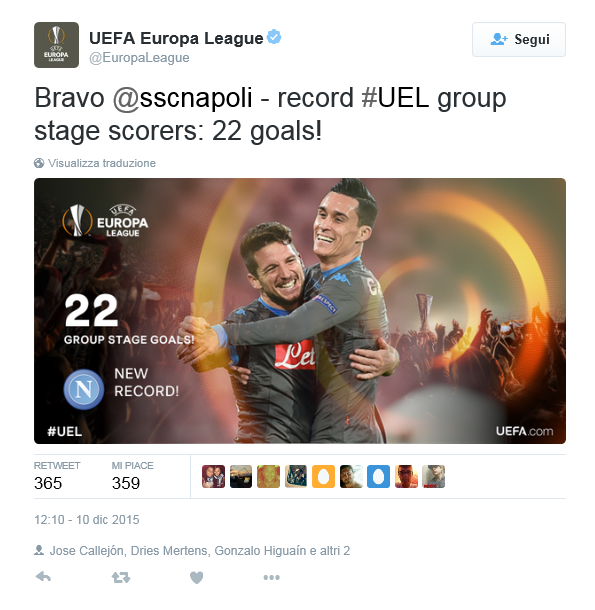Like the tweet with the heart icon
Viewport: 595px width, 610px height.
[197, 578]
